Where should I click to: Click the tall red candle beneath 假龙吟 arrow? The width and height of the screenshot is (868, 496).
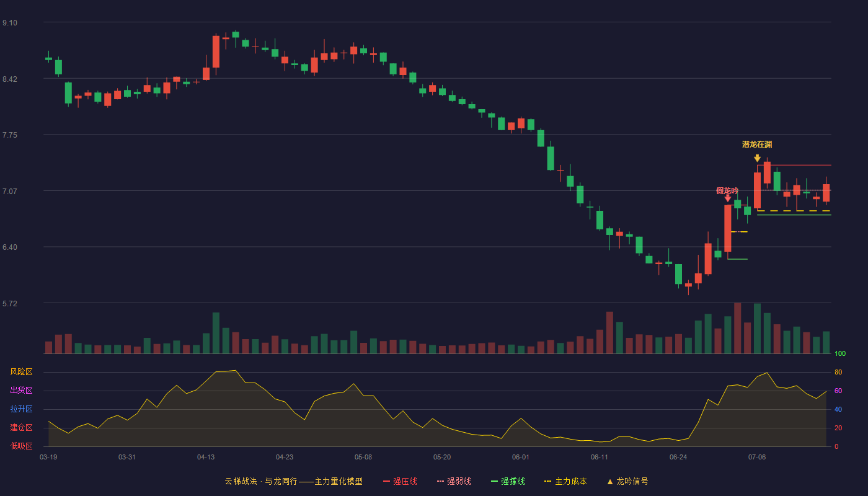[727, 228]
